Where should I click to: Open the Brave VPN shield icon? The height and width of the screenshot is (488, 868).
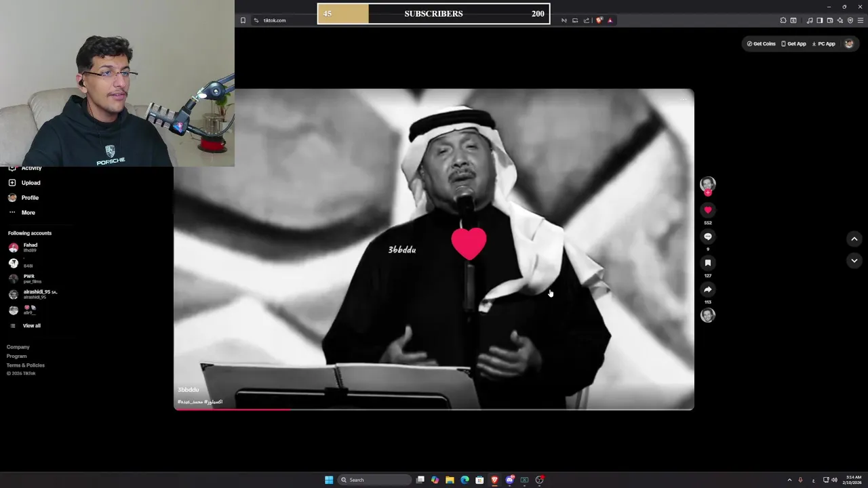(x=850, y=20)
